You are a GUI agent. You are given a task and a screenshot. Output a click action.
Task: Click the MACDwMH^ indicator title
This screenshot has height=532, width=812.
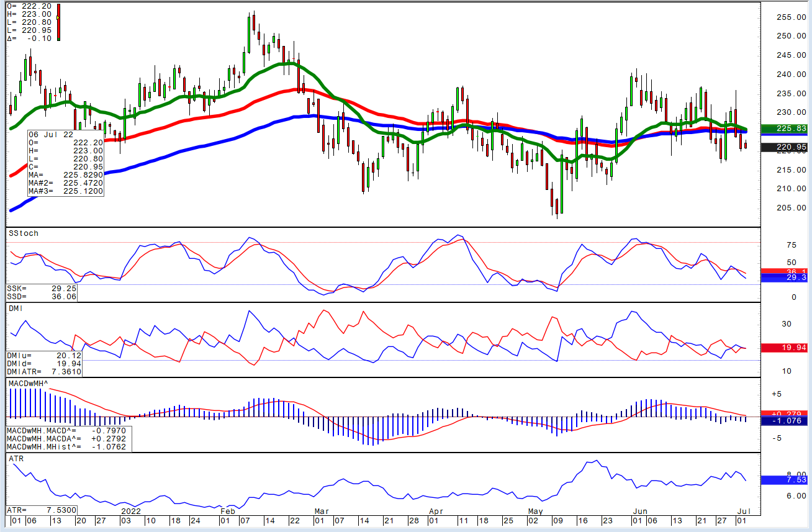(28, 384)
